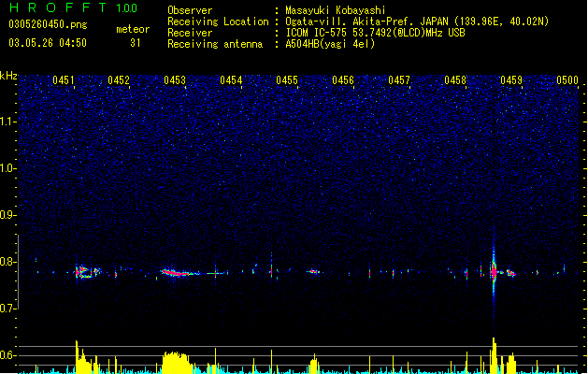
Task: Click the meteor echo burst after 0451
Action: (87, 271)
